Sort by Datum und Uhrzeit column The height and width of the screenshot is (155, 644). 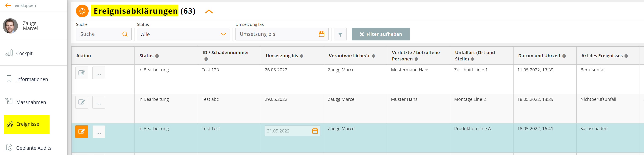pyautogui.click(x=564, y=56)
